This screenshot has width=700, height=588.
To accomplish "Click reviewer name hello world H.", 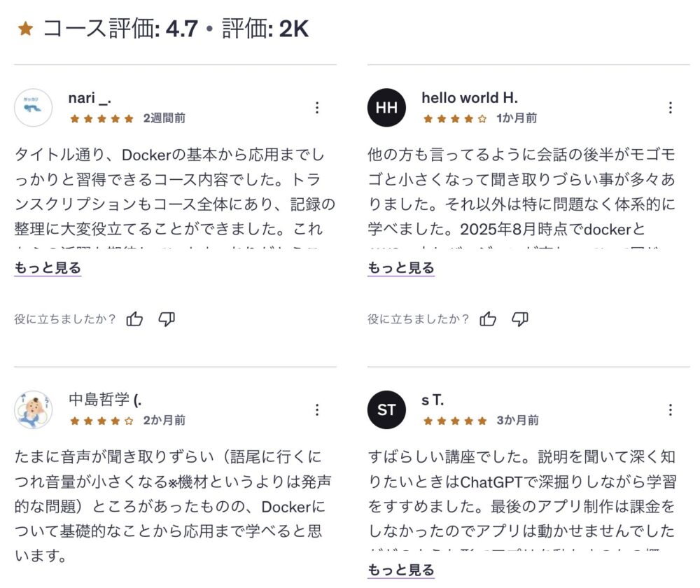I will pos(470,98).
